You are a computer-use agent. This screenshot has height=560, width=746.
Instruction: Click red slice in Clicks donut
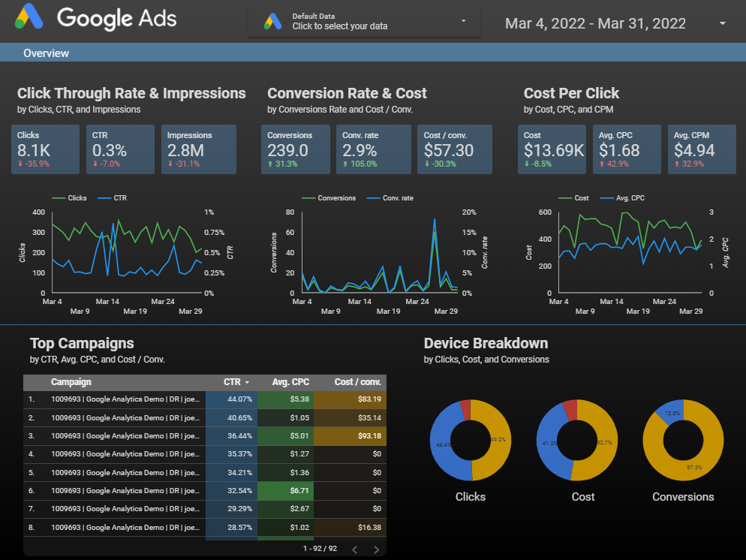pos(466,410)
